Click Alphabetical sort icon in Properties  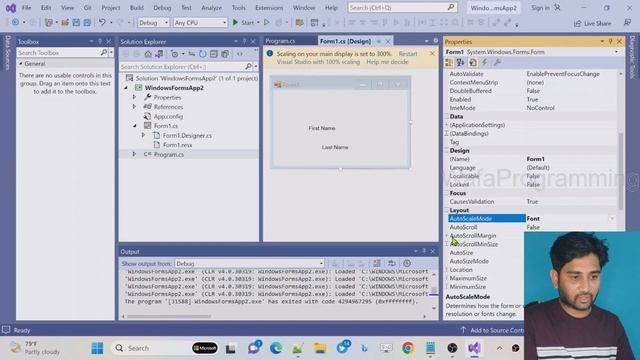tap(460, 62)
